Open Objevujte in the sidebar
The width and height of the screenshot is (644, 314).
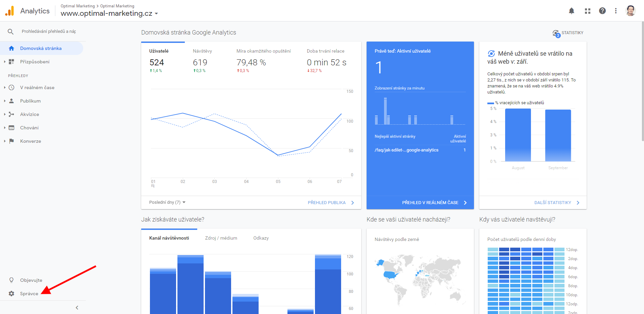coord(31,280)
